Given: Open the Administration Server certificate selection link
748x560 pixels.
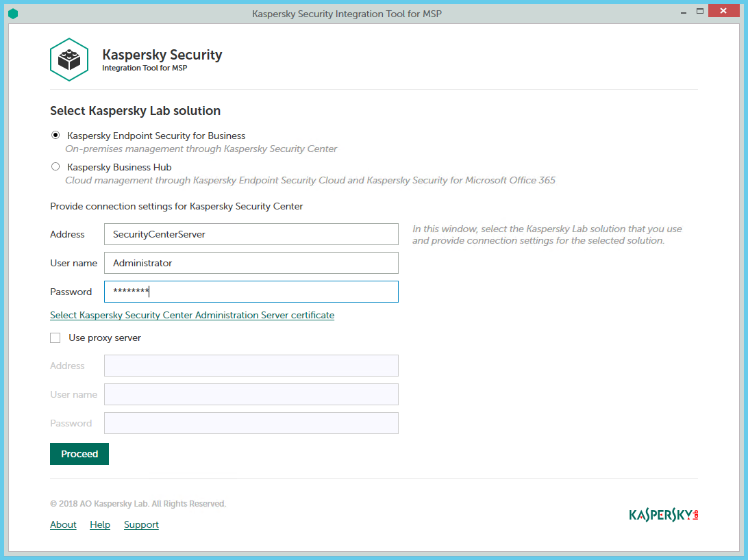Looking at the screenshot, I should [192, 315].
